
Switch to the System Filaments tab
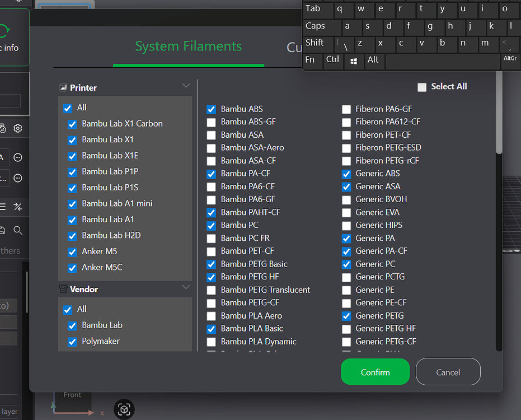[x=189, y=46]
